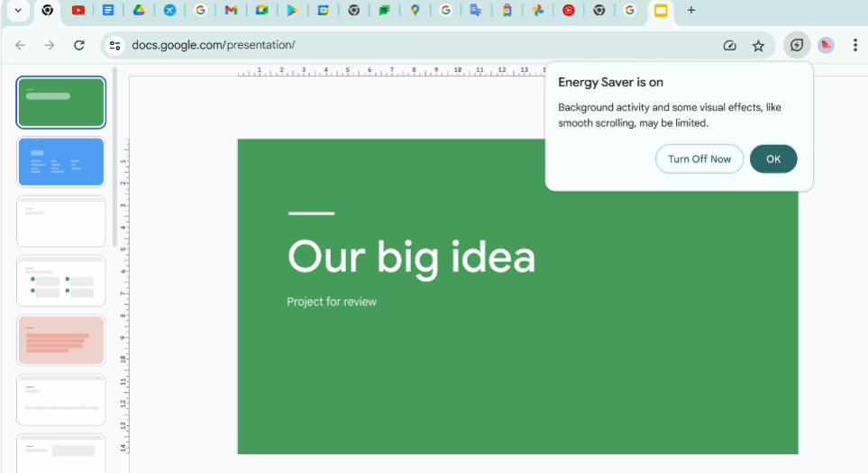Bookmark this page with the star icon
Screen dimensions: 868x473
[758, 45]
